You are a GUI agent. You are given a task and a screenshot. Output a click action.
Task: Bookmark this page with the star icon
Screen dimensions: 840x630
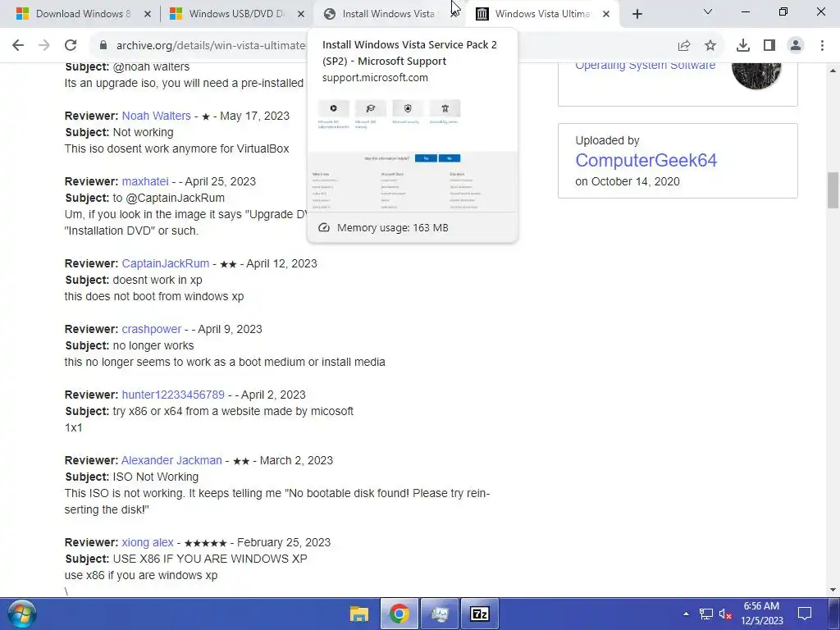pyautogui.click(x=710, y=46)
